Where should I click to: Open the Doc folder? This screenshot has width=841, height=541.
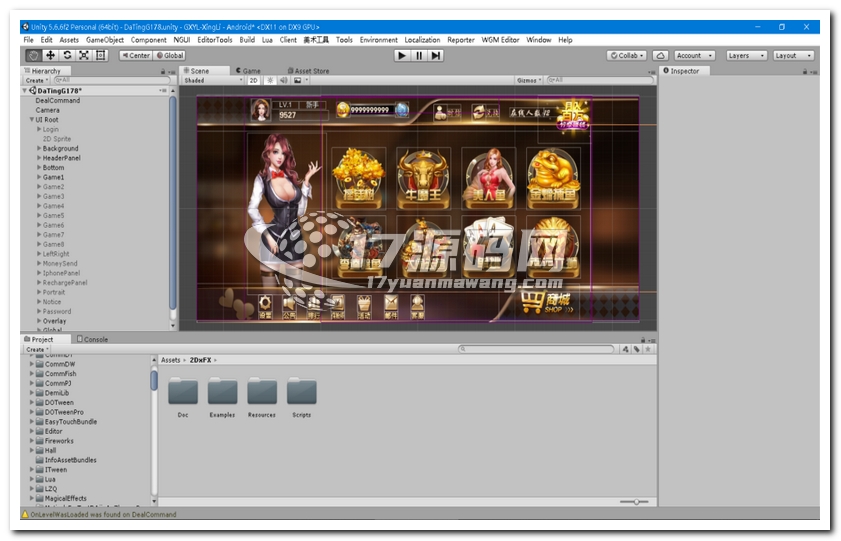183,397
